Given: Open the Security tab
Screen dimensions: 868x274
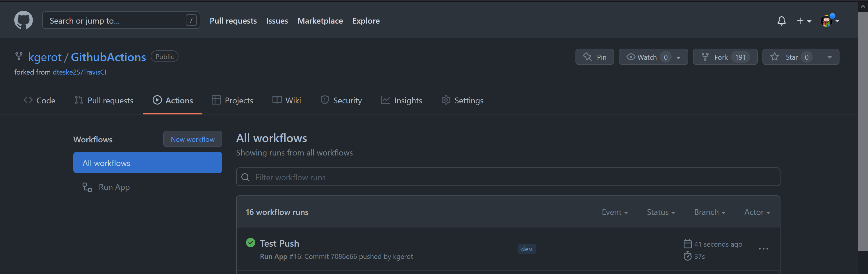Looking at the screenshot, I should (341, 100).
